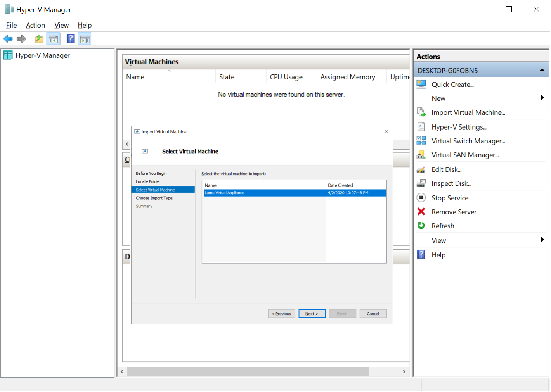Go to Choose Import Type wizard step
The width and height of the screenshot is (551, 392).
click(x=154, y=198)
